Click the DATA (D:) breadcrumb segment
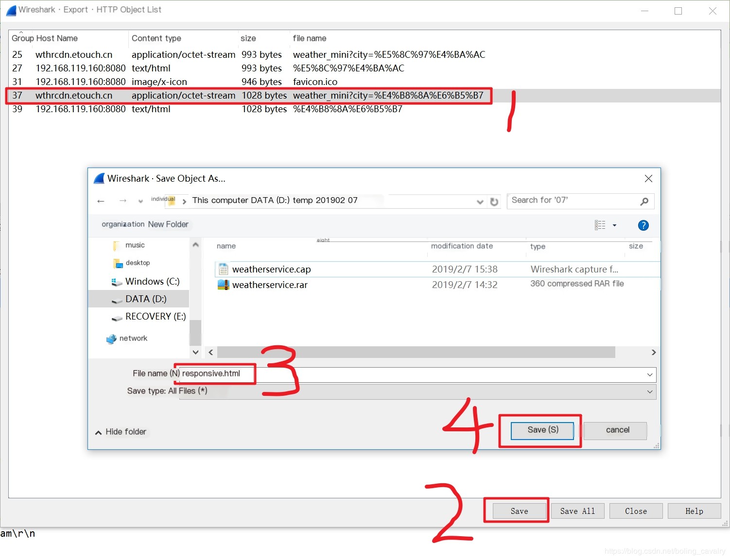 pos(270,200)
